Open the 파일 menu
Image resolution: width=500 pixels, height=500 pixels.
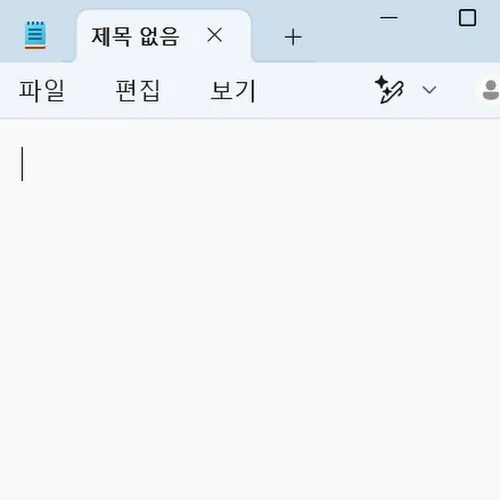point(42,90)
